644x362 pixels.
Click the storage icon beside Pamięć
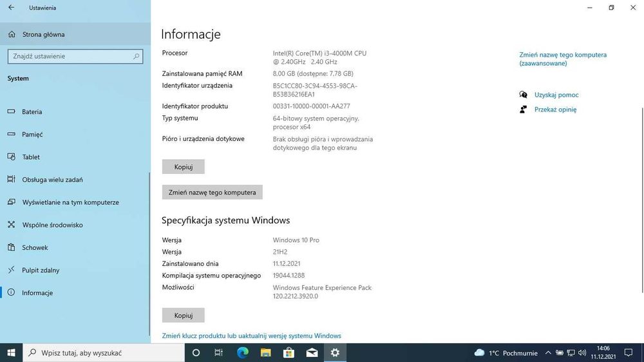click(x=11, y=134)
